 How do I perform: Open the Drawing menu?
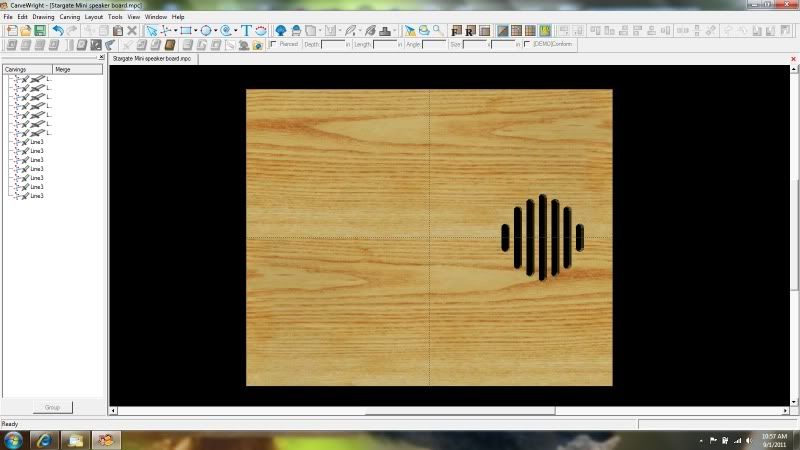43,17
